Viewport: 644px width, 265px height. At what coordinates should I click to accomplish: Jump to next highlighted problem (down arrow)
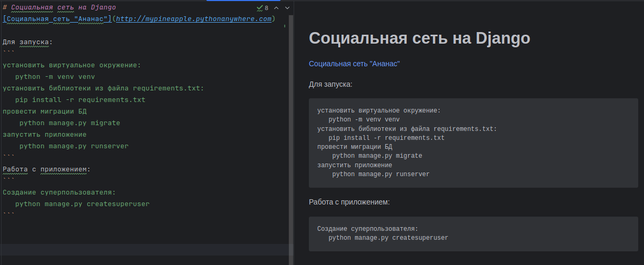click(287, 8)
